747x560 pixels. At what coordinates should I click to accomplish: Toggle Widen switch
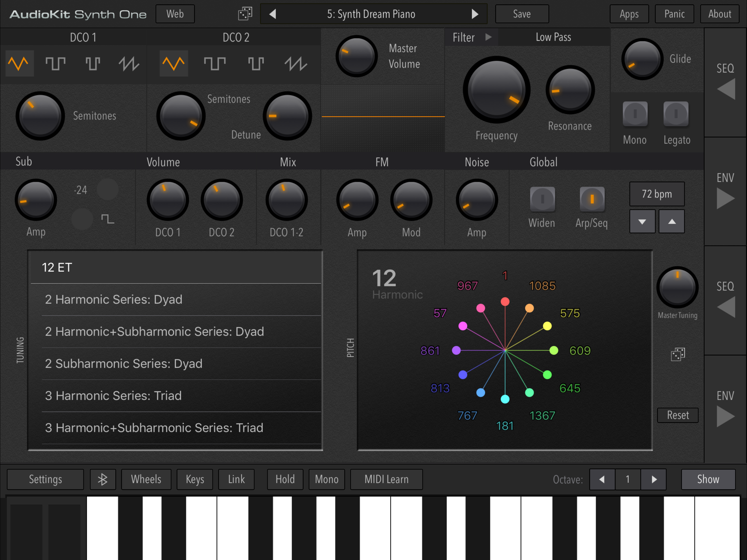coord(542,199)
